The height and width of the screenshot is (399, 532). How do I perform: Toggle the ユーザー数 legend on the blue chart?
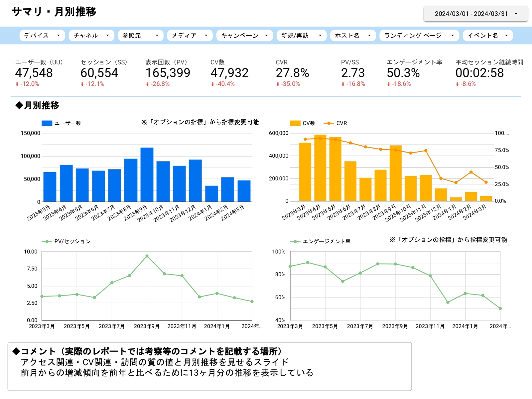62,123
